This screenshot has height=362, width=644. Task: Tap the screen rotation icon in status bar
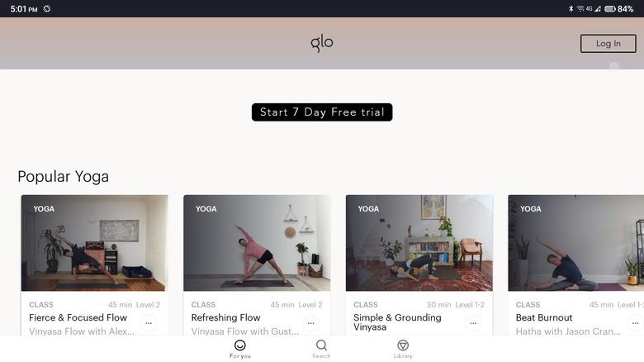47,8
